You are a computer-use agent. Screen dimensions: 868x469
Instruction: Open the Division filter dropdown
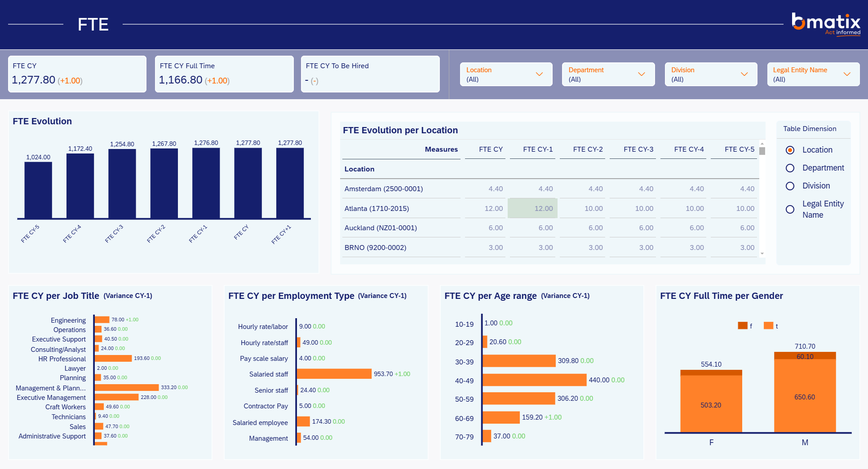tap(711, 75)
